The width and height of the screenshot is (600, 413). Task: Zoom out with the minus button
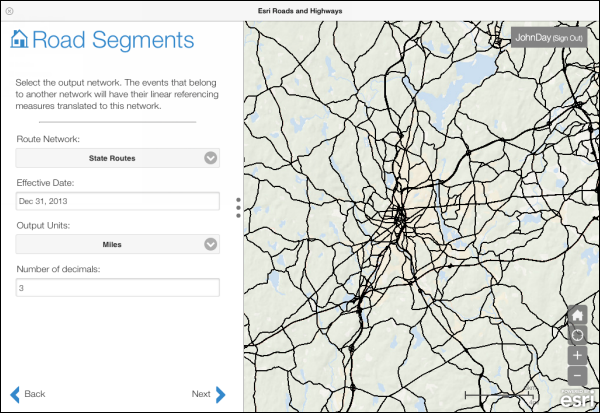[577, 375]
